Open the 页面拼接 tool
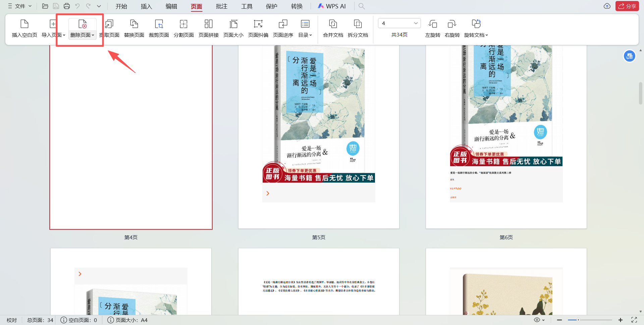The image size is (644, 325). click(x=208, y=28)
